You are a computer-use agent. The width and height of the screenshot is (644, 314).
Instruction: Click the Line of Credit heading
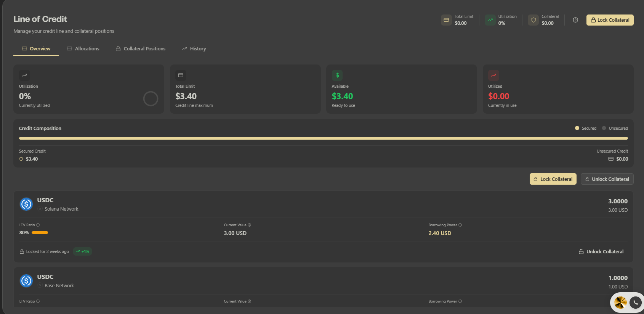tap(40, 19)
